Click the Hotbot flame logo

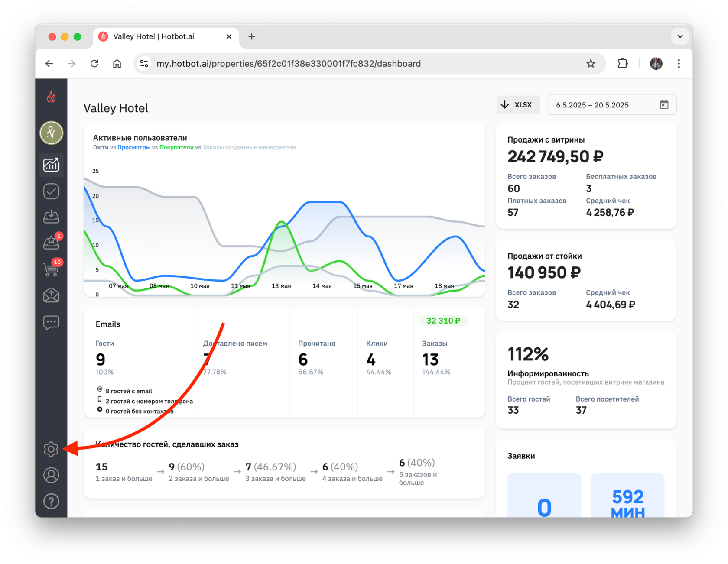51,96
